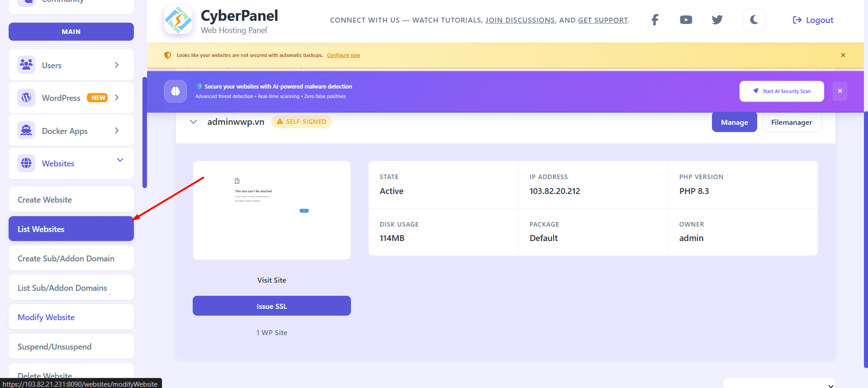Click the sidebar vertical scrollbar
868x388 pixels.
click(x=145, y=132)
